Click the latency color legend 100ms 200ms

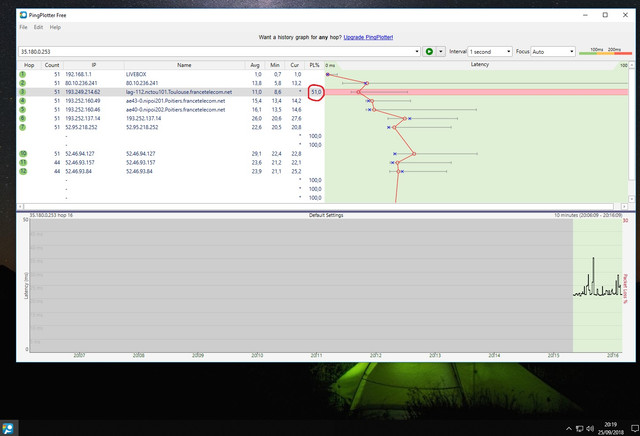[605, 51]
